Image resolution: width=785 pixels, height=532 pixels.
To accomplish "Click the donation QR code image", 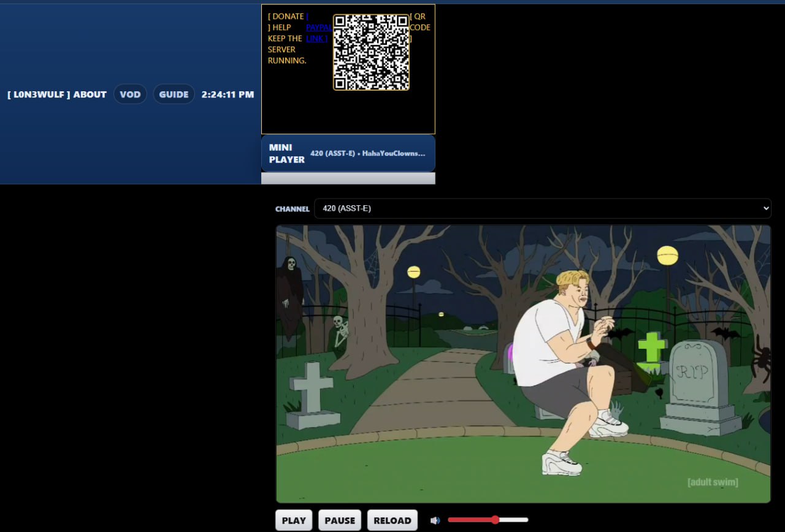I will tap(371, 53).
